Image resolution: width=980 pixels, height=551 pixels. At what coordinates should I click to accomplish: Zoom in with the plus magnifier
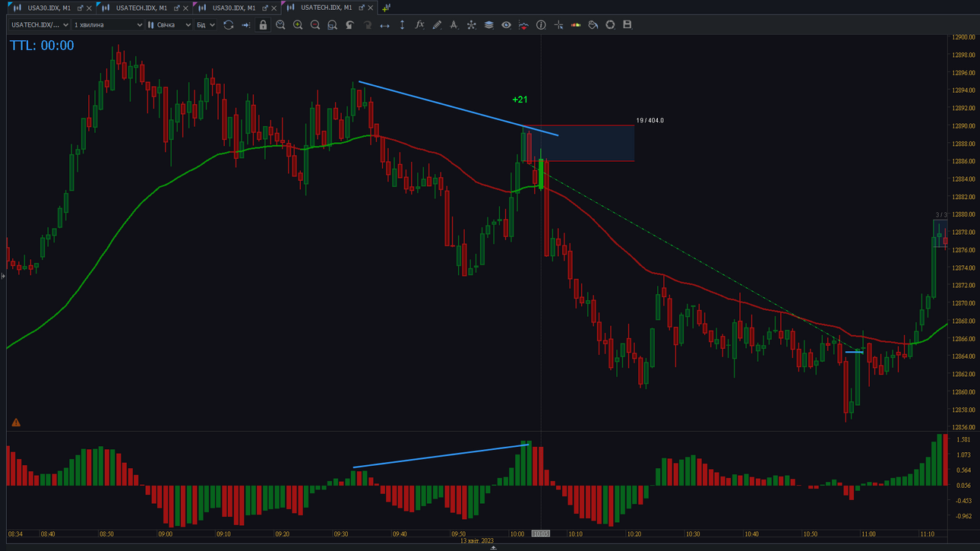[298, 25]
